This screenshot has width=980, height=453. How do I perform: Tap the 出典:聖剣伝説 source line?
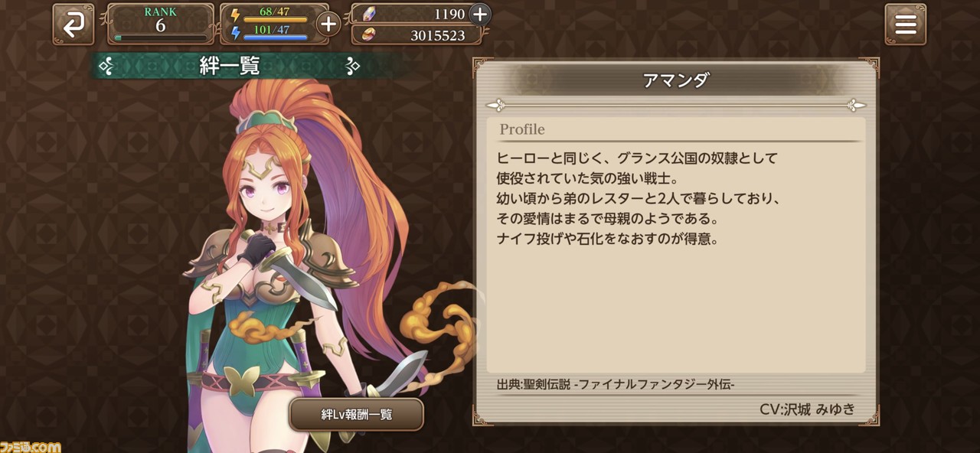[x=616, y=385]
